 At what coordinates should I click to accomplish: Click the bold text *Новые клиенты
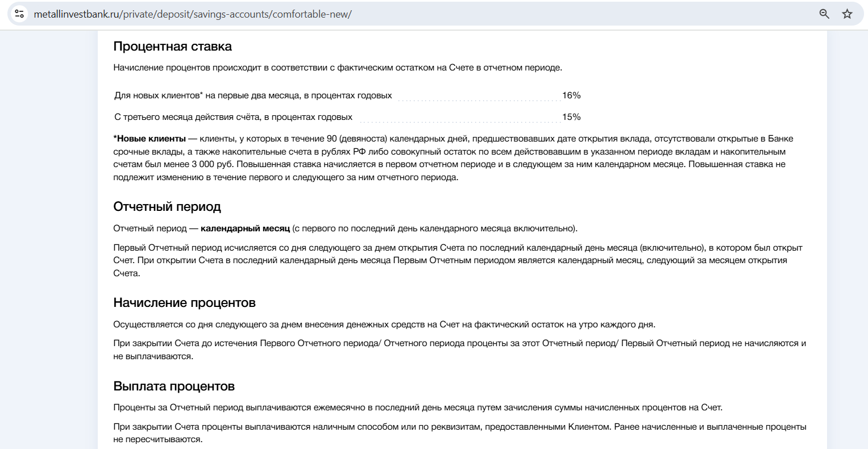tap(149, 139)
